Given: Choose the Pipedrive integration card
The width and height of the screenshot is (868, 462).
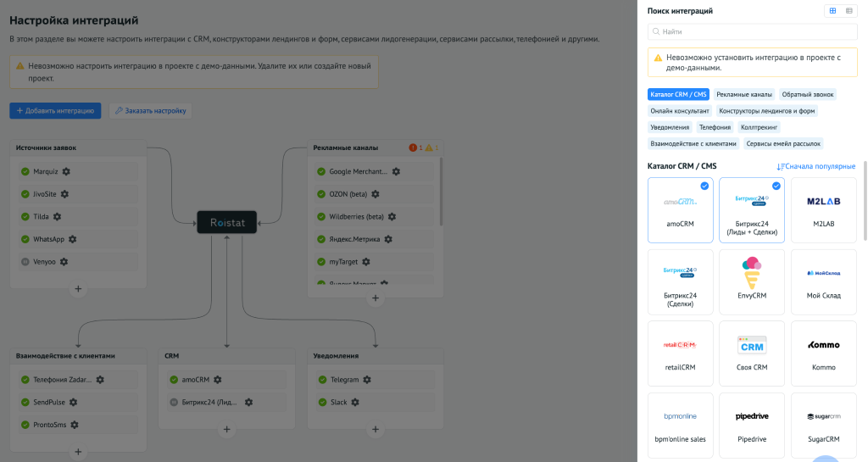Looking at the screenshot, I should coord(752,426).
